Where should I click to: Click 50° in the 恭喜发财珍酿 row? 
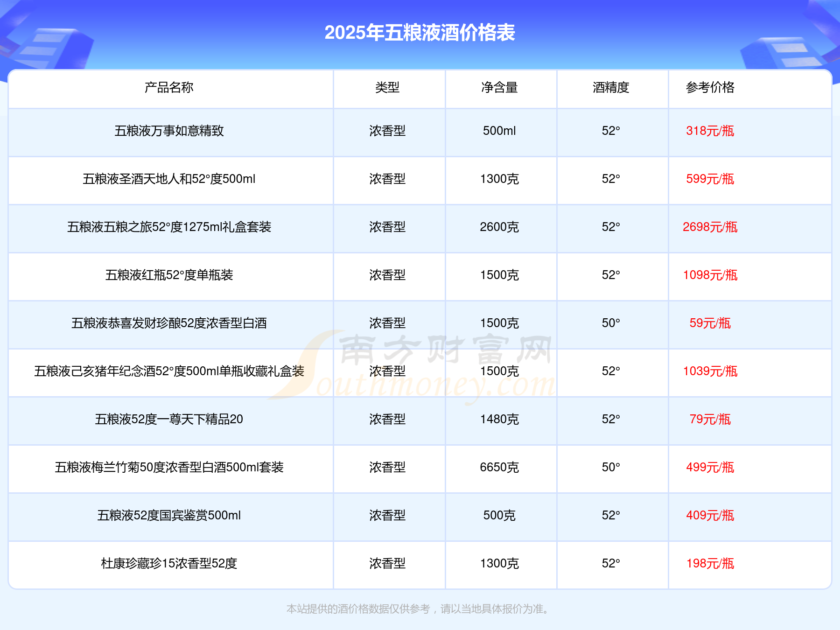[x=611, y=323]
